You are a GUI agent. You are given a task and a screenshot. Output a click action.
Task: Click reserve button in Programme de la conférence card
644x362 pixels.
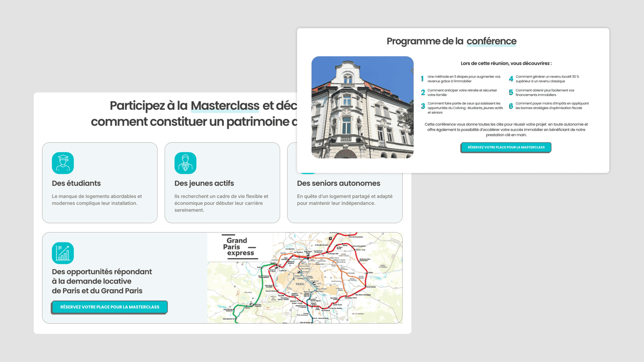coord(506,148)
